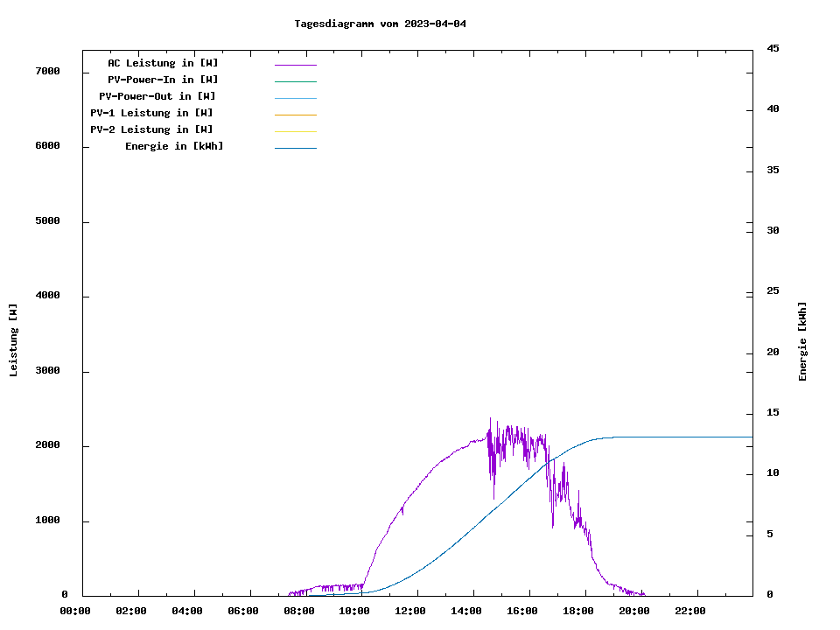Click the 7000 value on the left axis
Screen dimensions: 840x630
tap(47, 71)
